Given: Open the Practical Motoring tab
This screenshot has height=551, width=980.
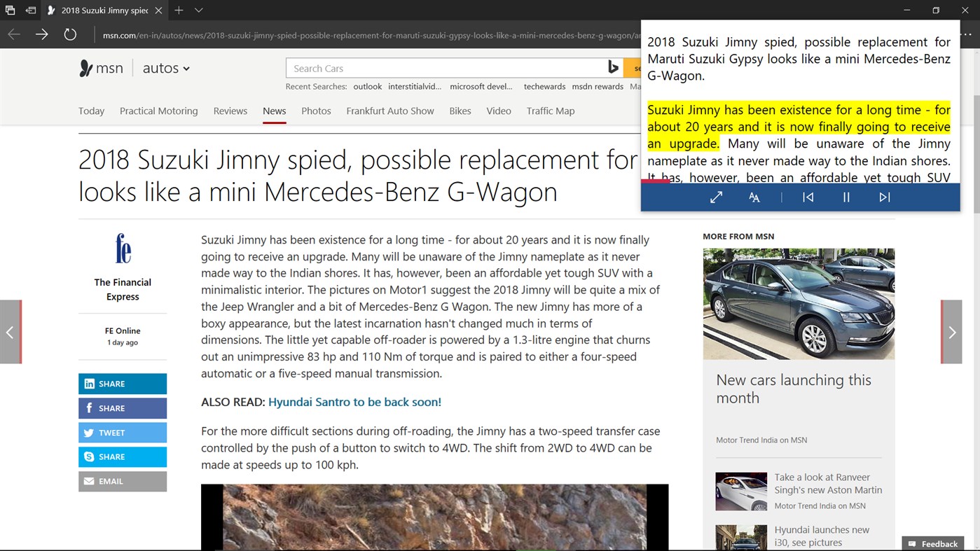Looking at the screenshot, I should coord(158,111).
